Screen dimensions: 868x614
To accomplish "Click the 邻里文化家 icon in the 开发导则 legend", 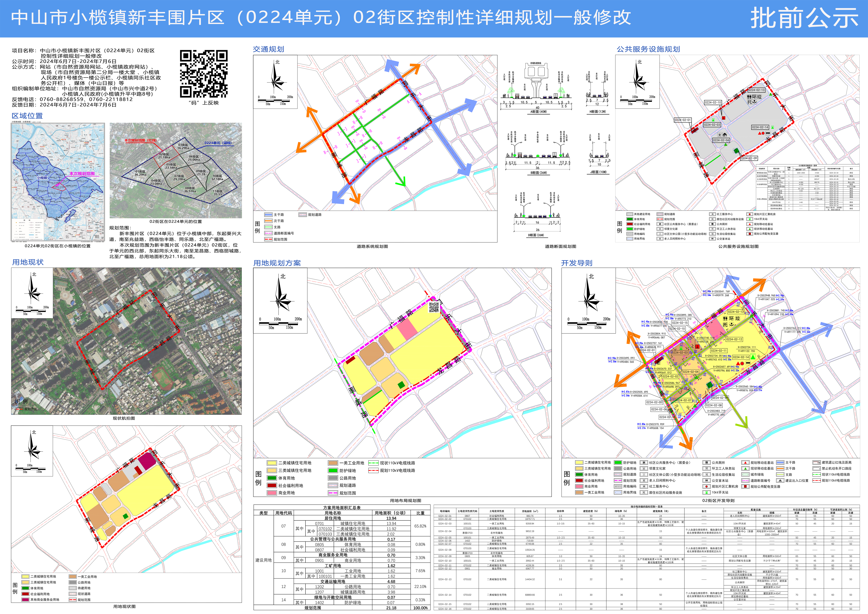I will [644, 468].
